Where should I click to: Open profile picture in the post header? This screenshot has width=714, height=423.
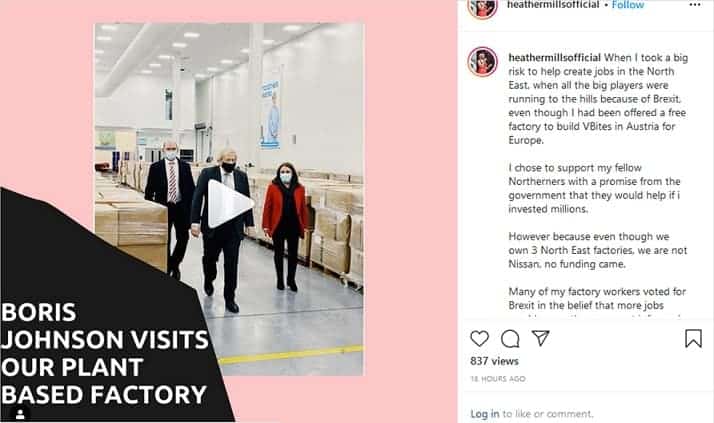(x=482, y=6)
